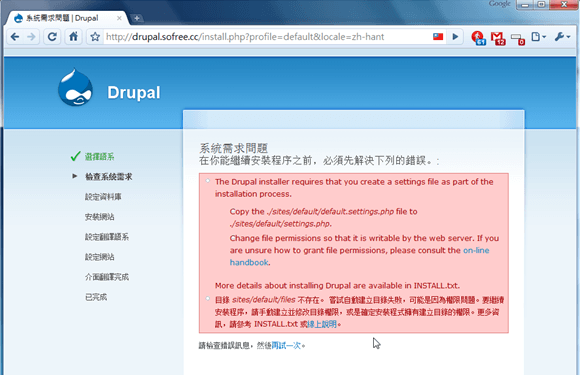Open the 線上說明 link
The width and height of the screenshot is (580, 375).
coord(322,324)
